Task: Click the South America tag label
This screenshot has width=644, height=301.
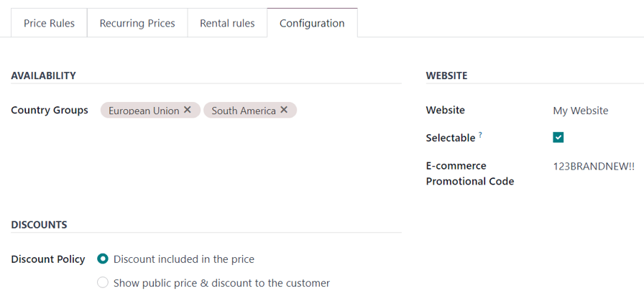Action: coord(243,111)
